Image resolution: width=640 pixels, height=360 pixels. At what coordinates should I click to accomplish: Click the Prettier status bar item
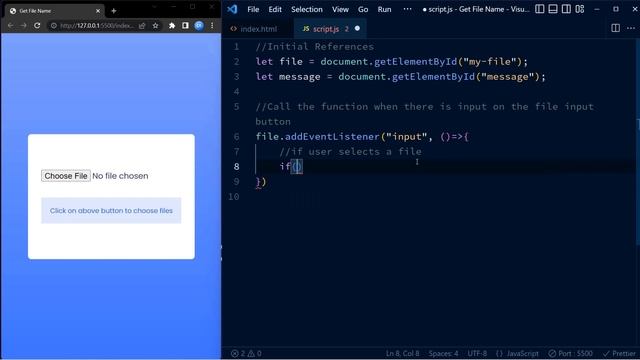(619, 353)
